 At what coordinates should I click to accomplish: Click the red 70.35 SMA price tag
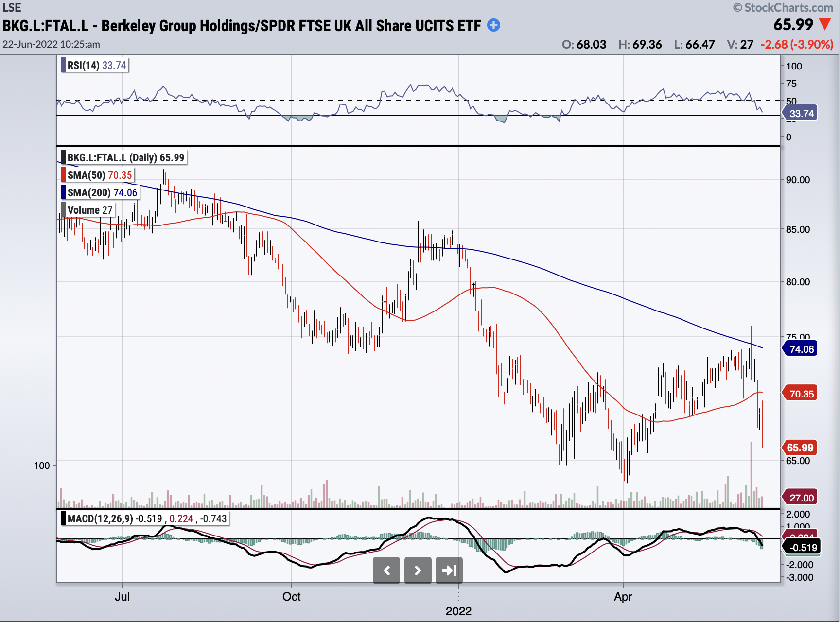[800, 394]
